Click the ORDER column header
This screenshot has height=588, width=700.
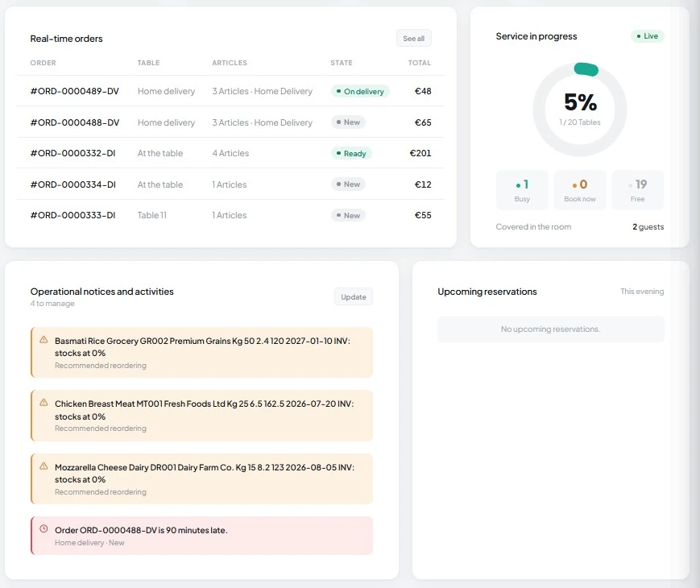tap(43, 63)
